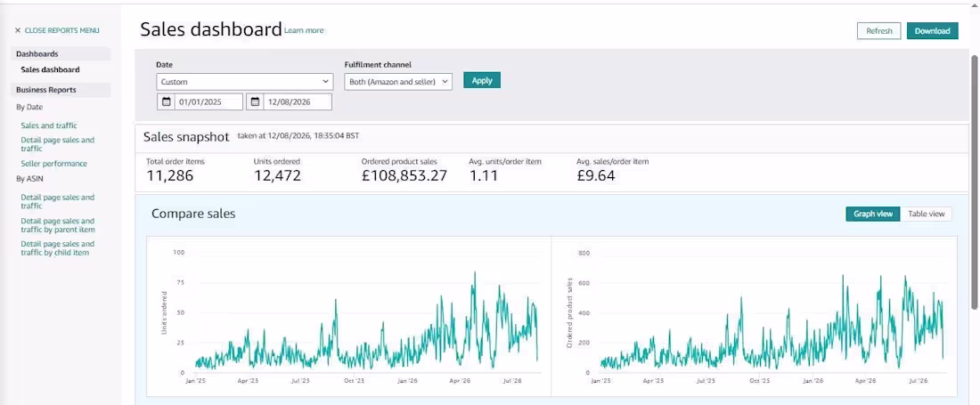
Task: Open Detail page sales and traffic by child item
Action: (58, 248)
